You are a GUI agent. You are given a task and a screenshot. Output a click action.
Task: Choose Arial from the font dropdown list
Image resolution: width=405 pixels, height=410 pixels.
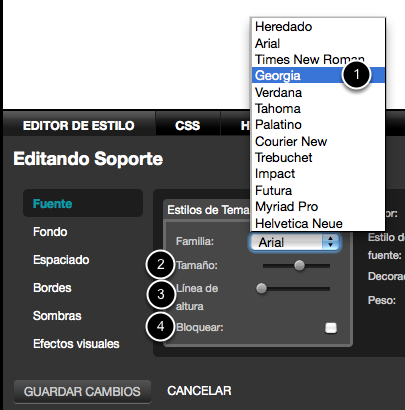318,43
